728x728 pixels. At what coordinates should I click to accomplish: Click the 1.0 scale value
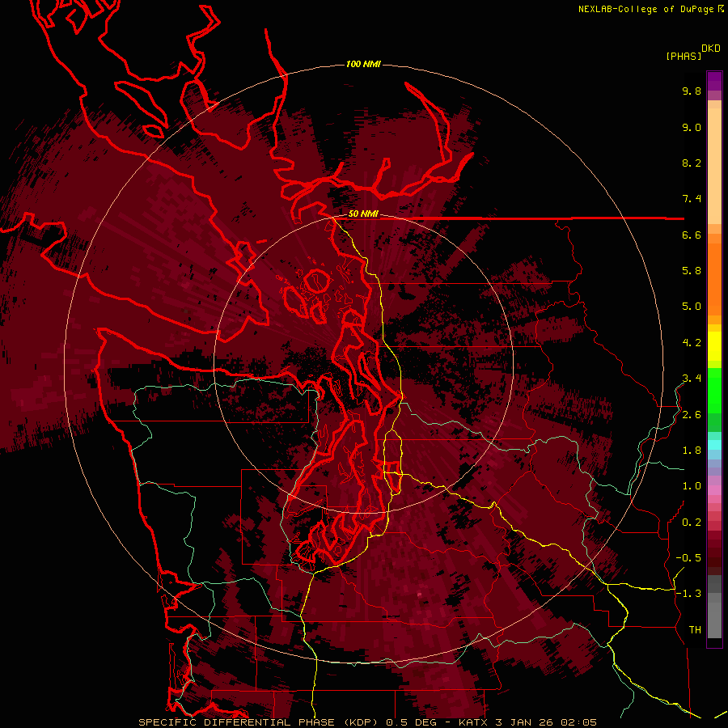pyautogui.click(x=692, y=486)
